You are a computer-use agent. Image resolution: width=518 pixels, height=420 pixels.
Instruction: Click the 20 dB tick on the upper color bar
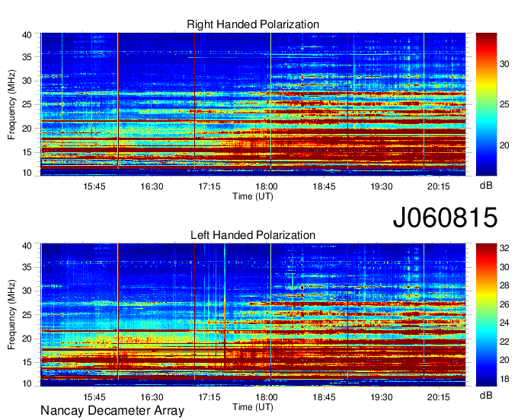point(504,145)
